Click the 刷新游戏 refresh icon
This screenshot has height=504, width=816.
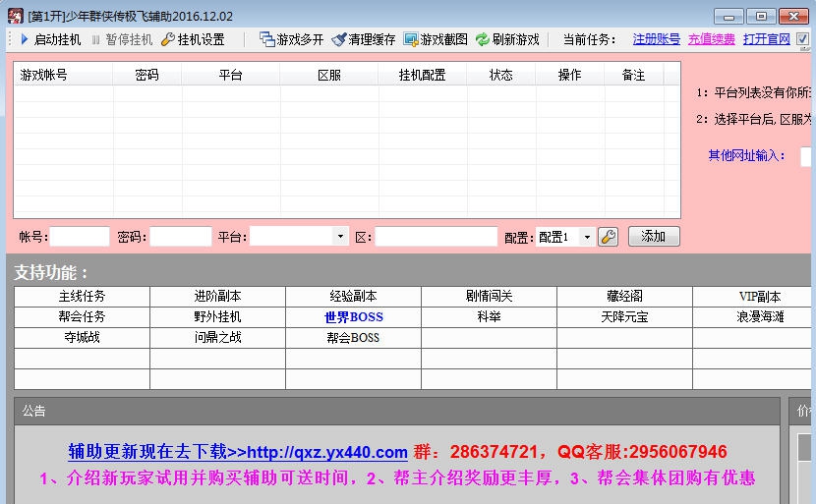[483, 39]
